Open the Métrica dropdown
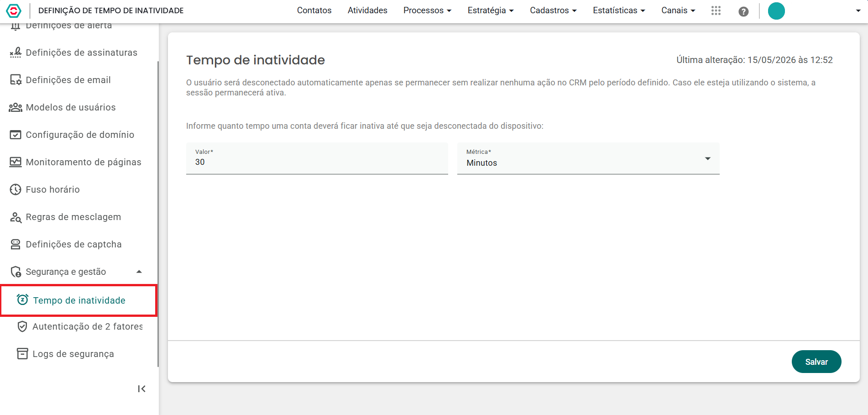 pyautogui.click(x=588, y=158)
